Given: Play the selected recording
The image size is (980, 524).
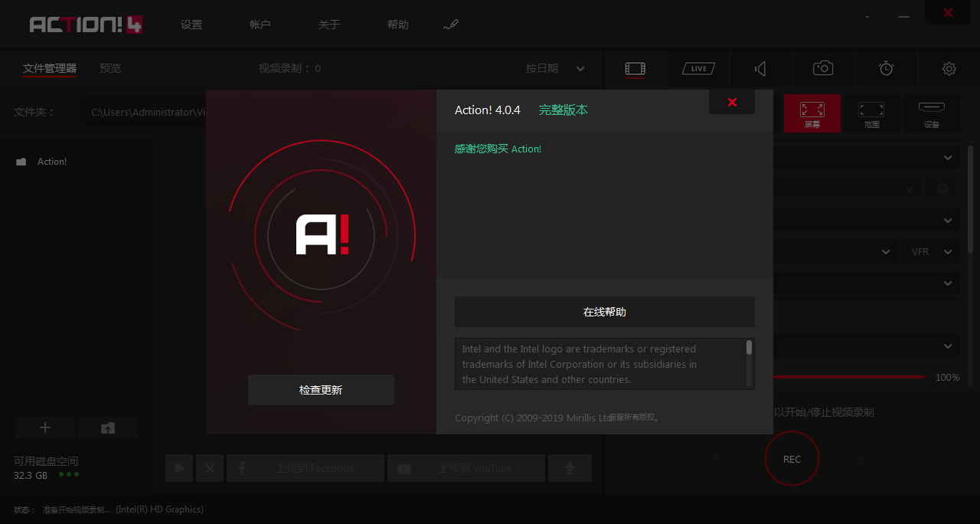Looking at the screenshot, I should coord(179,468).
